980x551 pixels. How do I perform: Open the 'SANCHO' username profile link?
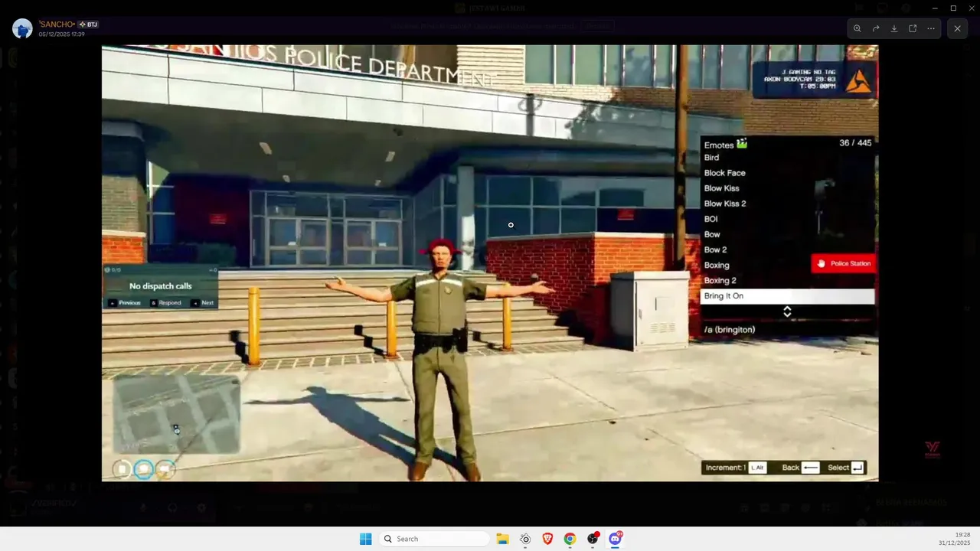pyautogui.click(x=57, y=24)
